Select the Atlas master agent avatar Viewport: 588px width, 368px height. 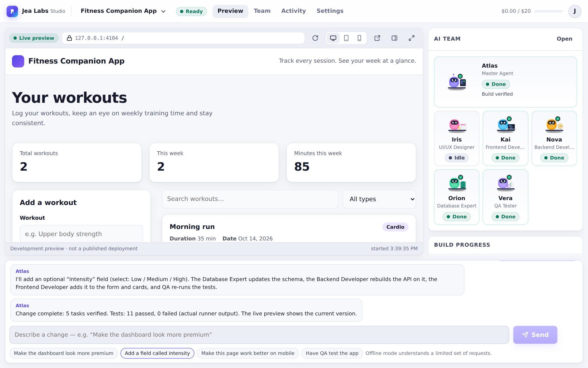tap(457, 82)
